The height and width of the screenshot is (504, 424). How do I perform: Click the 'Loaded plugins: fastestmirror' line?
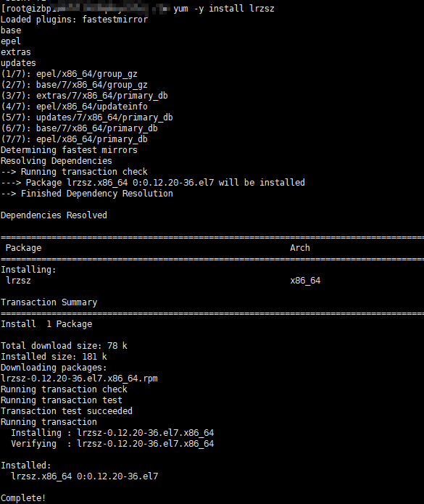74,20
